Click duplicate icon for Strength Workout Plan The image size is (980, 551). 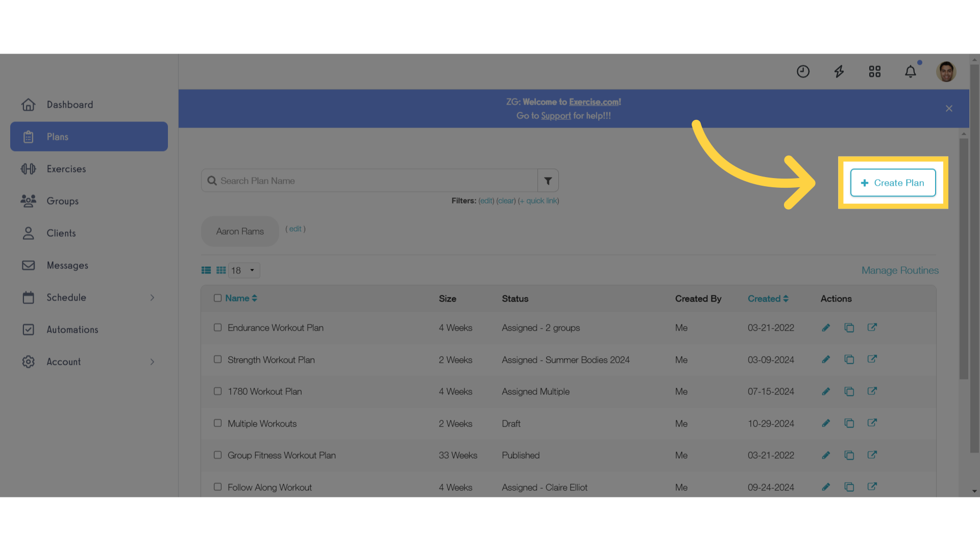click(x=849, y=359)
